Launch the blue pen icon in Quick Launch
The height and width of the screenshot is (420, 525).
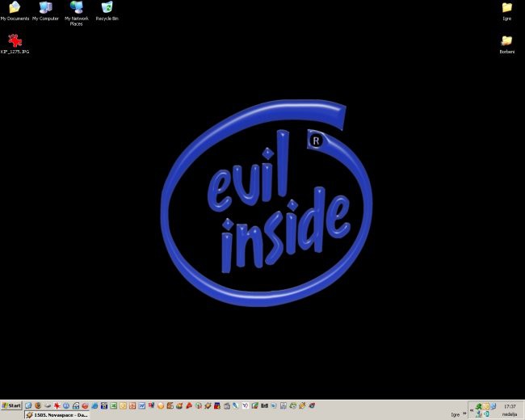pos(236,405)
